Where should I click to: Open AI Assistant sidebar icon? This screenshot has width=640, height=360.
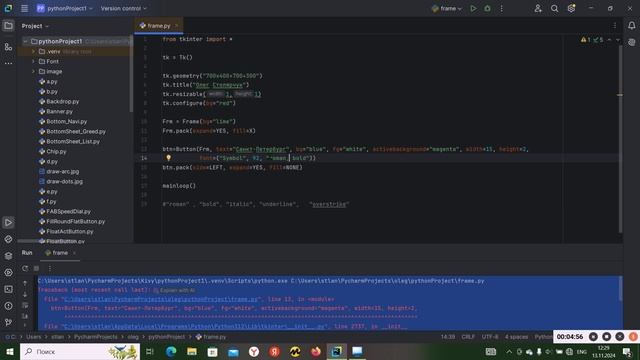[x=631, y=42]
